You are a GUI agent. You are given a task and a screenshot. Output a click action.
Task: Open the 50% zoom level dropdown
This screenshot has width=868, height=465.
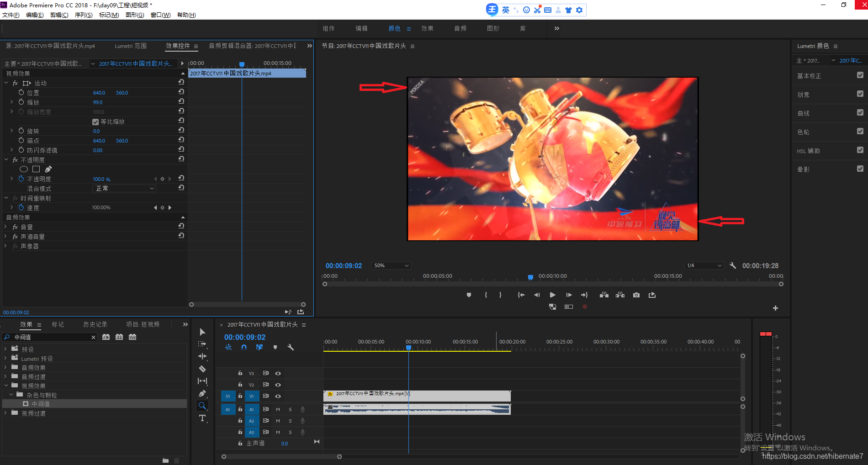[391, 265]
